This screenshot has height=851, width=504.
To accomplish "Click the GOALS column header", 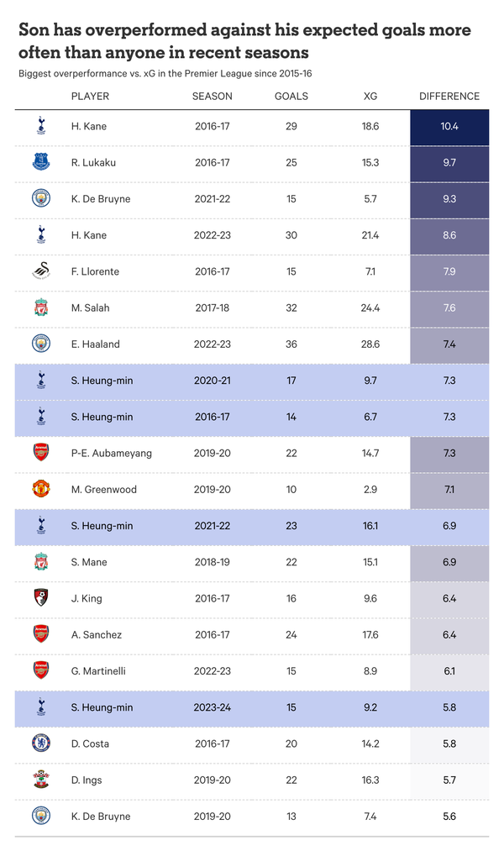I will point(291,97).
